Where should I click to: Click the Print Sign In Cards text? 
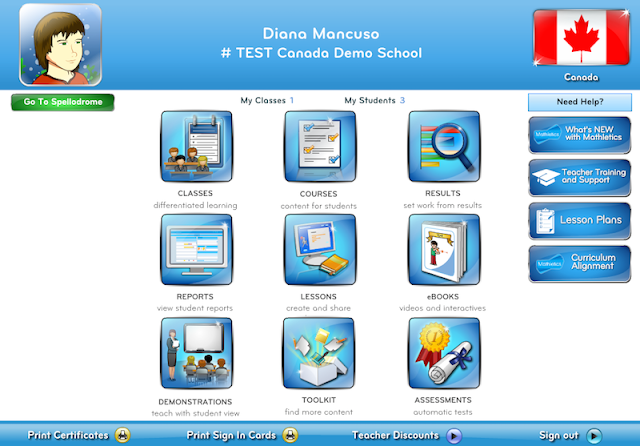pyautogui.click(x=231, y=435)
